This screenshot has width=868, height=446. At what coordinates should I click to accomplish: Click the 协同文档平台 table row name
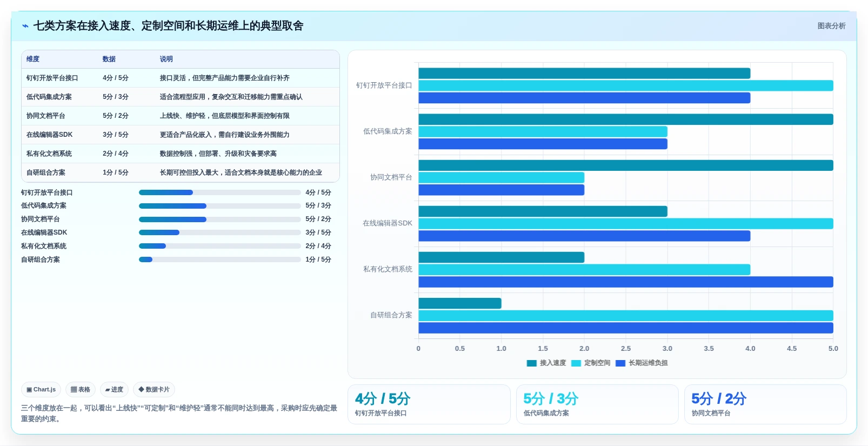click(x=46, y=116)
